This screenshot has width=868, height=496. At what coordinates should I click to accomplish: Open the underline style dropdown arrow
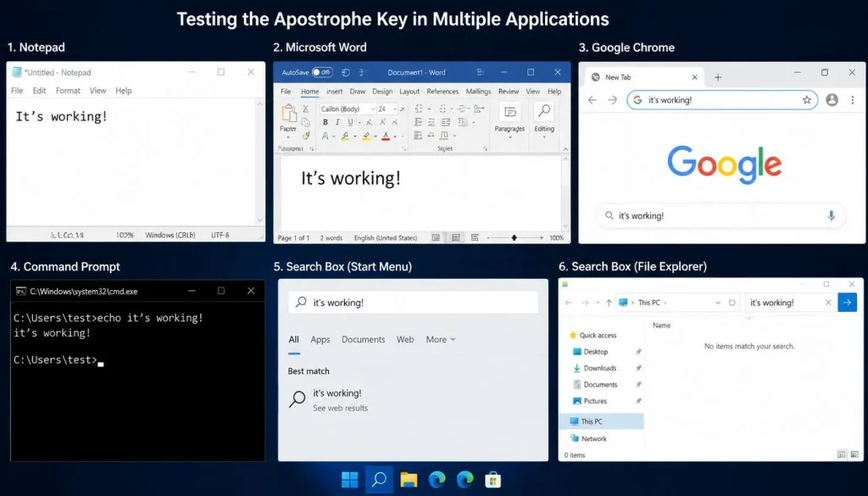[x=359, y=122]
